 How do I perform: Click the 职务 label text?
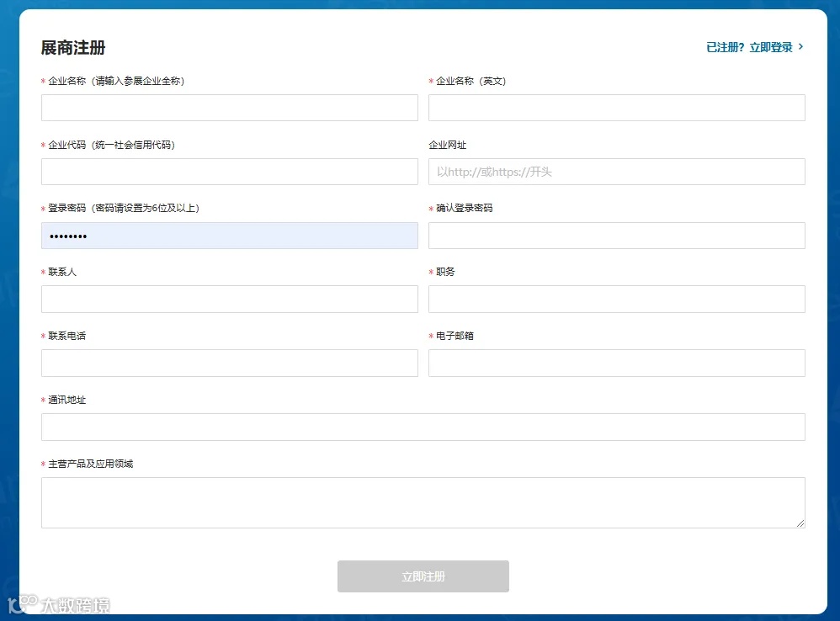[x=445, y=272]
